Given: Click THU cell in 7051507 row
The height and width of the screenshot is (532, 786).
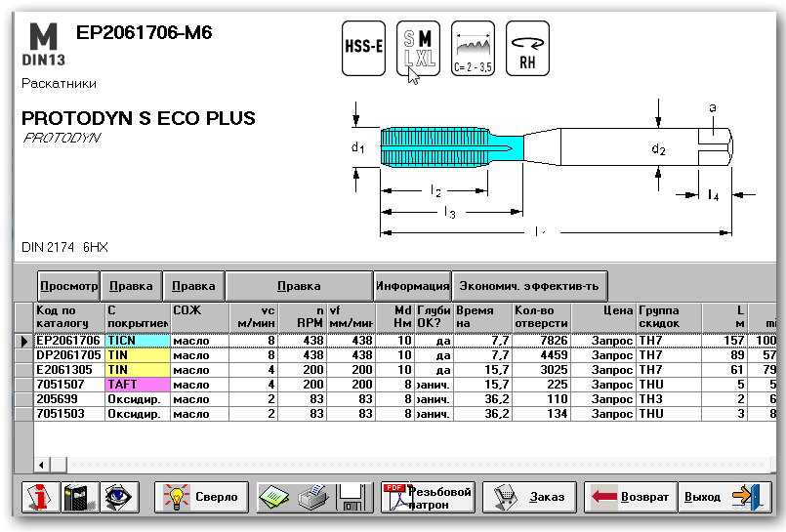Looking at the screenshot, I should click(669, 385).
